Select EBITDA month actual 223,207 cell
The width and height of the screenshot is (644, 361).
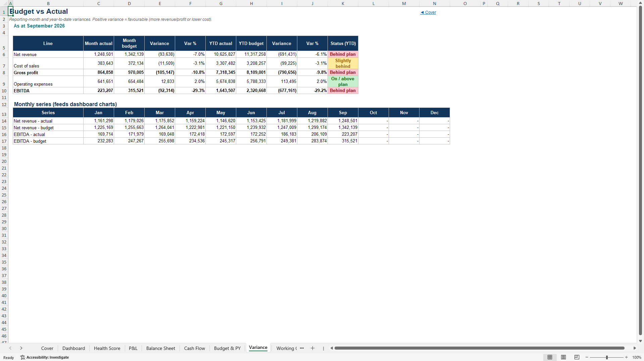pos(99,91)
